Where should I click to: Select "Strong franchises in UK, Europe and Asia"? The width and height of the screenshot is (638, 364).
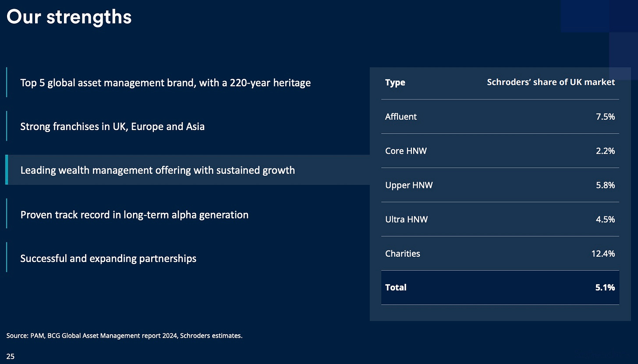113,127
